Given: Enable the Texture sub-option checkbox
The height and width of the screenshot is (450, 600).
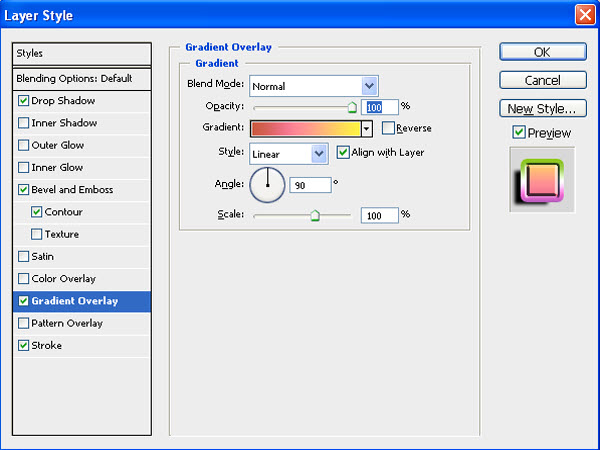Looking at the screenshot, I should (x=37, y=234).
